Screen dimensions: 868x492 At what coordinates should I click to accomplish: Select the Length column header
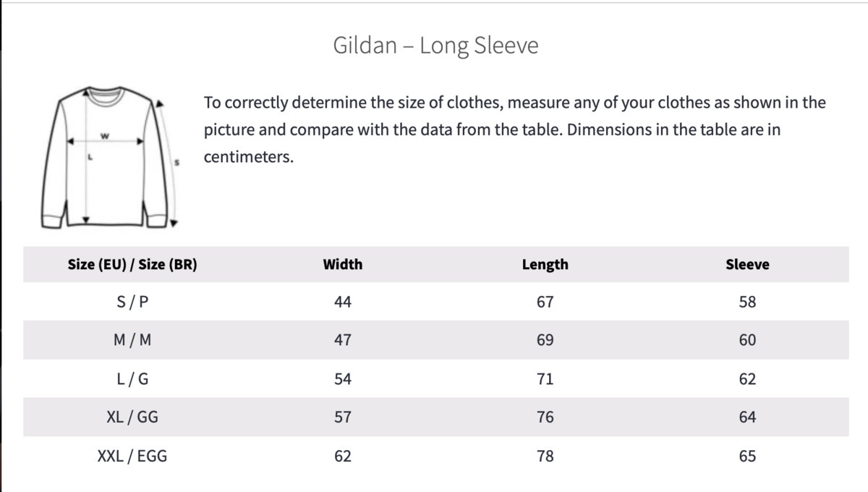point(545,264)
